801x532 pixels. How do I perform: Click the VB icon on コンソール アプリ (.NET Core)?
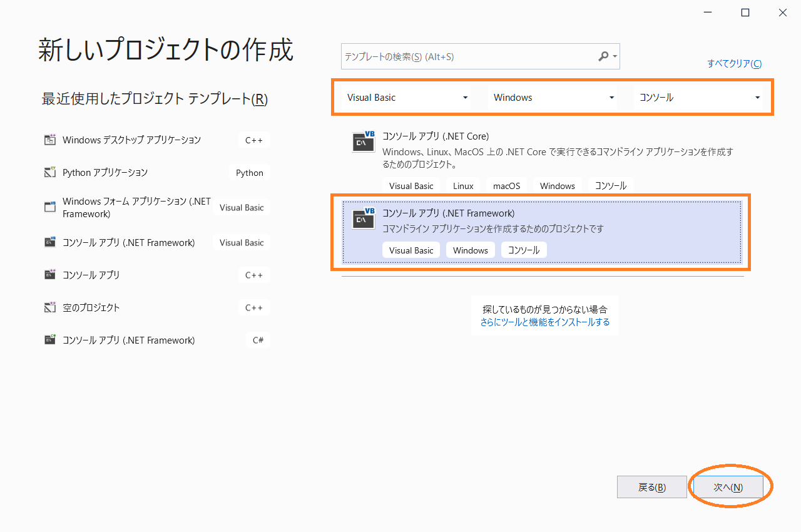pyautogui.click(x=363, y=141)
